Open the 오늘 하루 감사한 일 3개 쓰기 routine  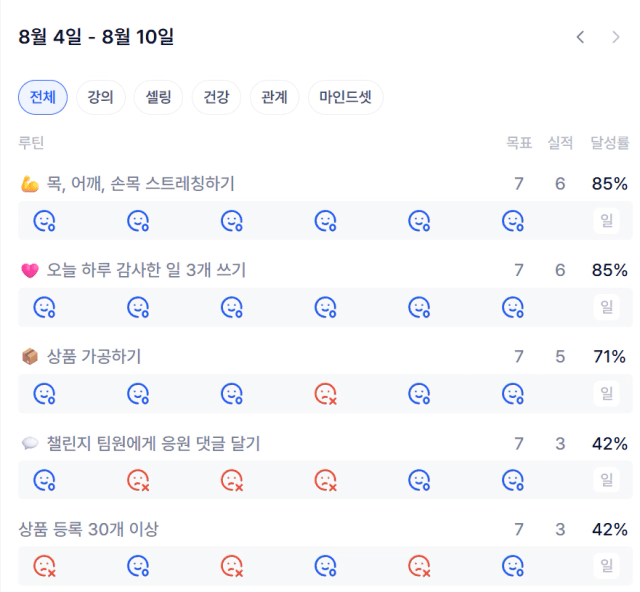pyautogui.click(x=146, y=270)
